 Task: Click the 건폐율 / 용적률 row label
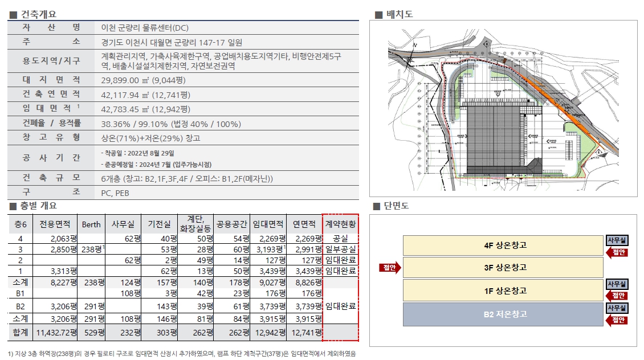point(51,123)
